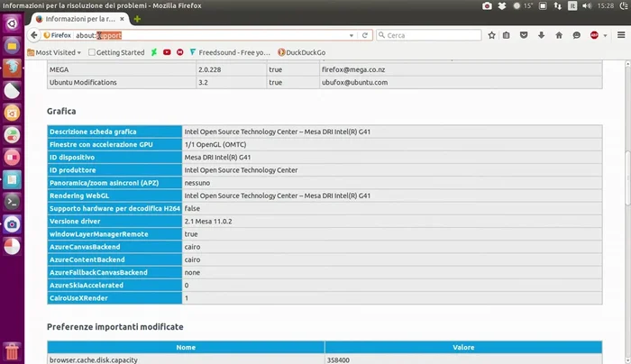Reload the about:support page
Screen dimensions: 631x364
[365, 35]
